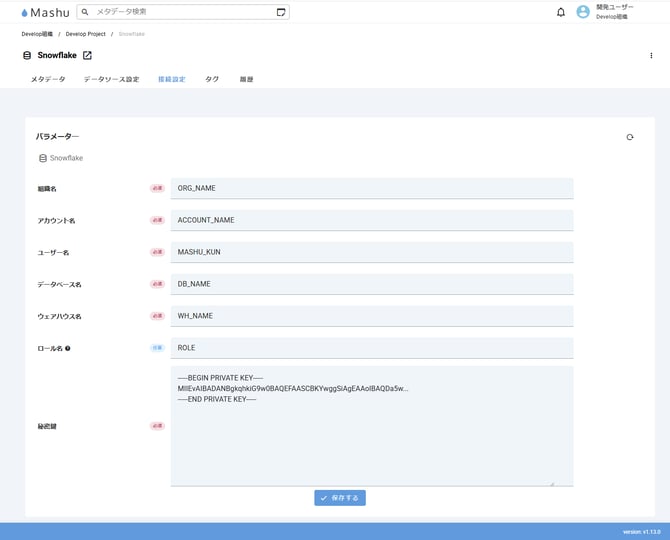Switch to the メタデータ tab
Image resolution: width=670 pixels, height=540 pixels.
(x=48, y=79)
